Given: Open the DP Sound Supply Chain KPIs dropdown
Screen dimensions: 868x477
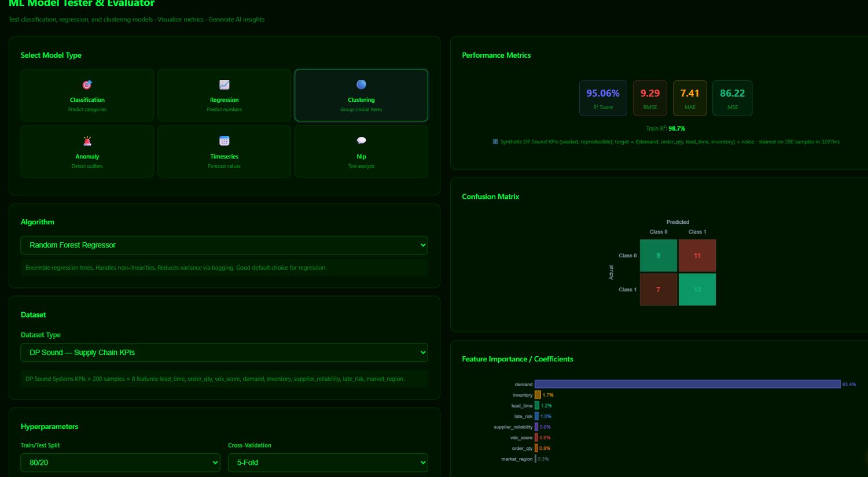Looking at the screenshot, I should click(224, 353).
